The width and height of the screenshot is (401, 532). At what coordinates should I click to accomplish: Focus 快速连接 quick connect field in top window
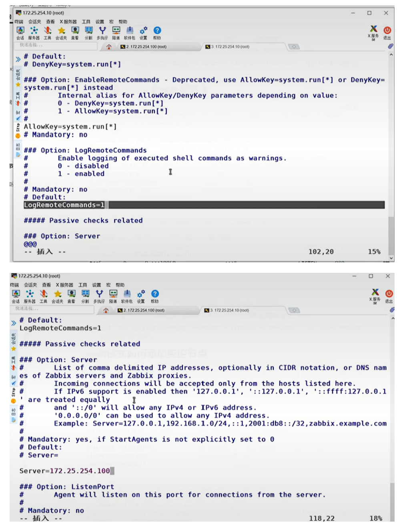tap(55, 45)
